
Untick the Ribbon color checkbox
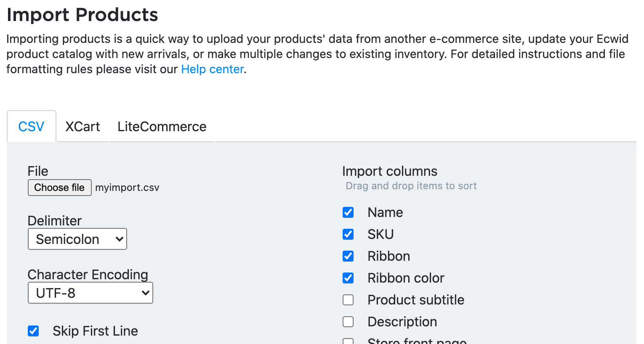(x=348, y=278)
